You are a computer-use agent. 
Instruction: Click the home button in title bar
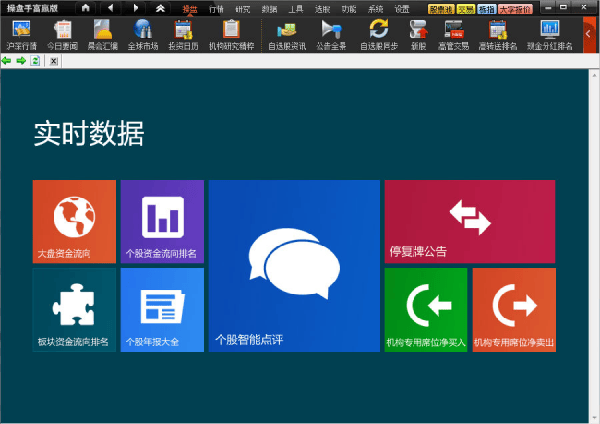tap(86, 8)
